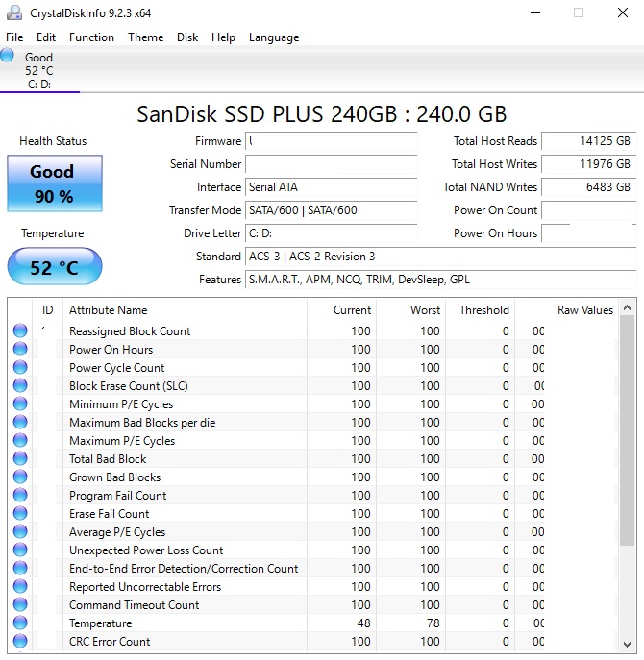
Task: Click Total Host Reads value 14125 GB
Action: [589, 141]
